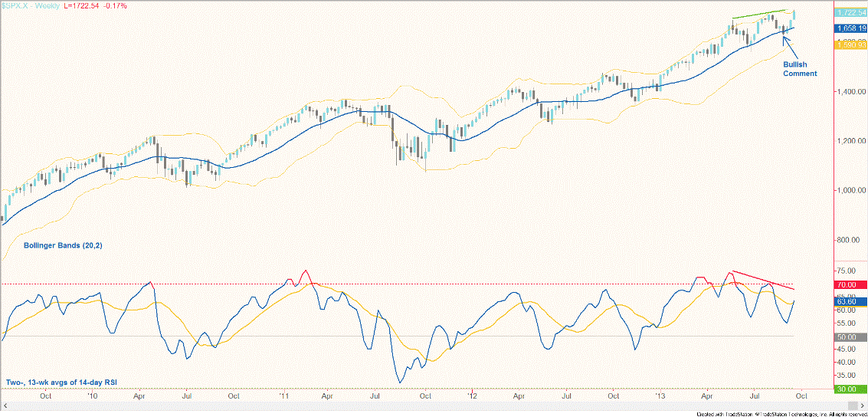Select the green 30.00 RSI level tag

[850, 389]
